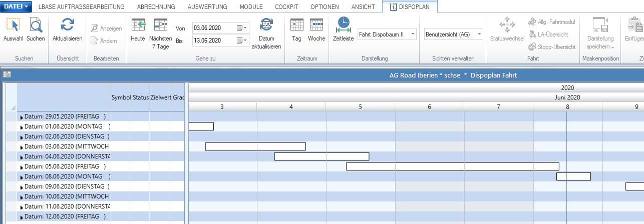Open the AUSWERTUNG ribbon tab
This screenshot has width=644, height=224.
point(207,7)
